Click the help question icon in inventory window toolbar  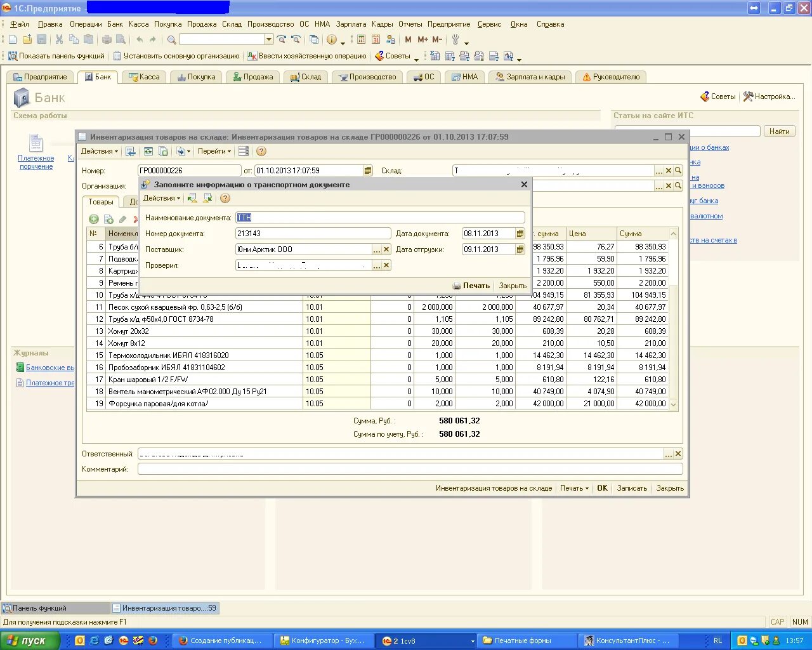point(261,151)
